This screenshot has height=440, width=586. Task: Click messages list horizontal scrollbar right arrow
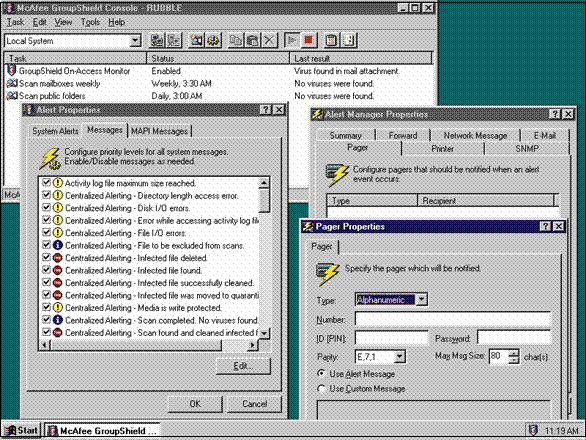click(x=253, y=345)
